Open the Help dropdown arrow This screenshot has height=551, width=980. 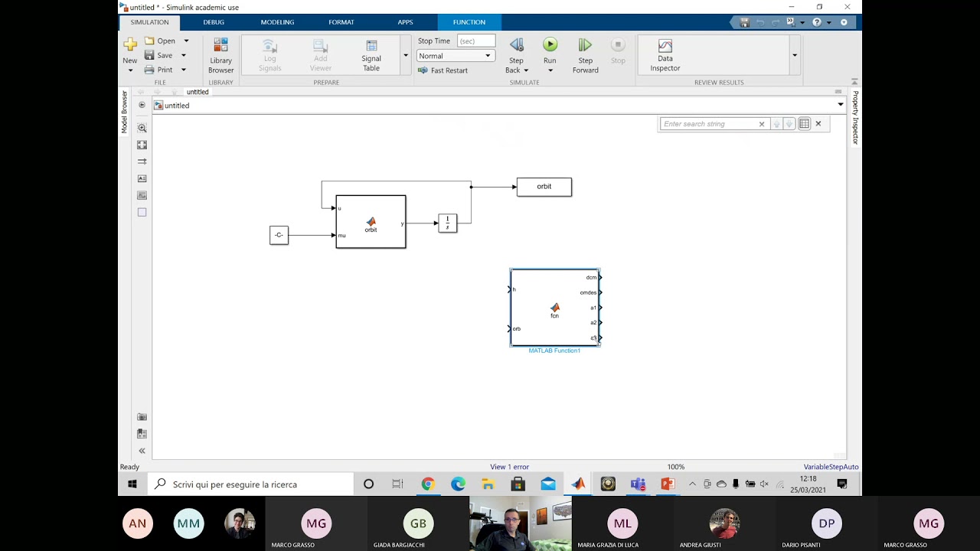tap(828, 22)
